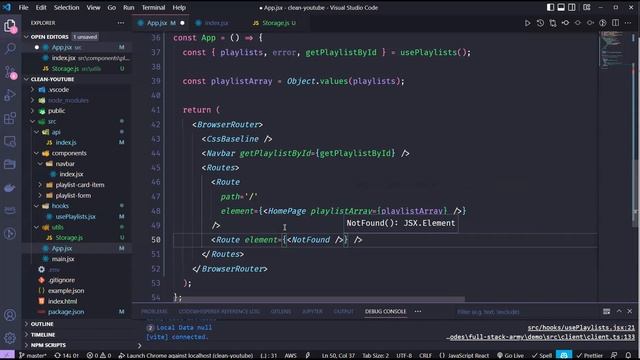Open the Help menu

(x=179, y=7)
